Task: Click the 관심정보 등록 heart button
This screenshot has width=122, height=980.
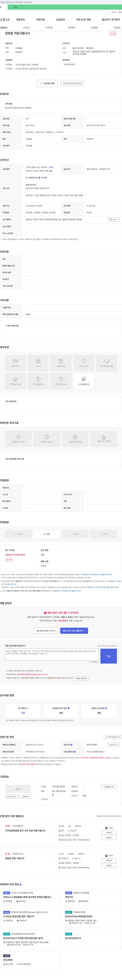Action: (x=48, y=83)
